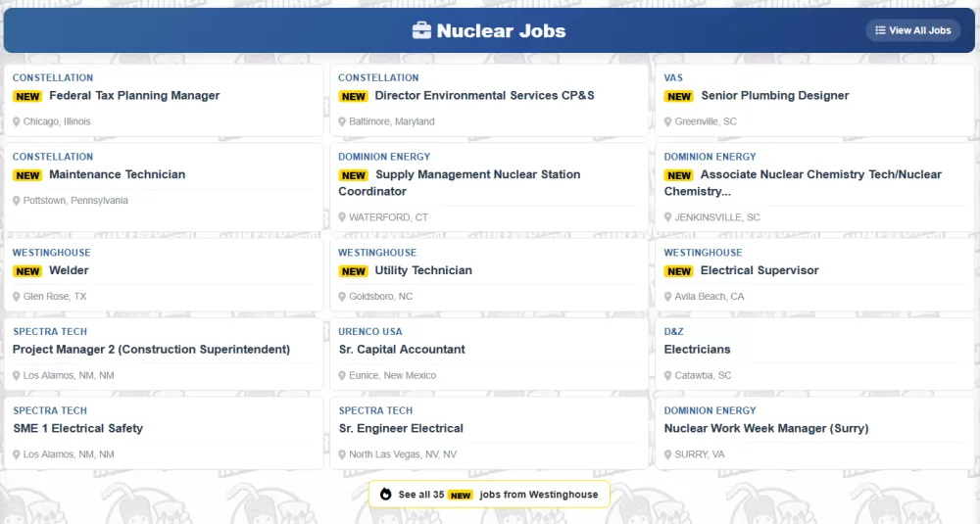The image size is (980, 524).
Task: Click the NEW badge on Utility Technician
Action: pos(353,271)
